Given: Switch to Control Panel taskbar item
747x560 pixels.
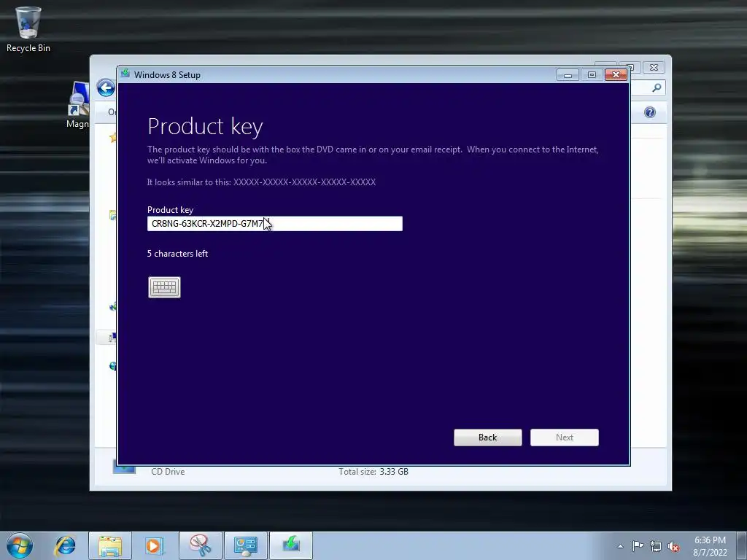Looking at the screenshot, I should pos(246,545).
